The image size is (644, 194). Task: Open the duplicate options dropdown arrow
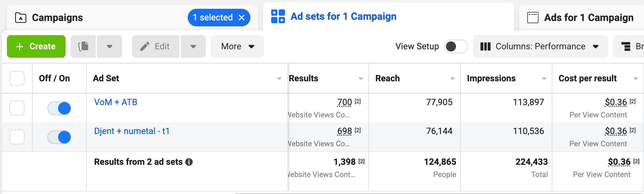[110, 46]
